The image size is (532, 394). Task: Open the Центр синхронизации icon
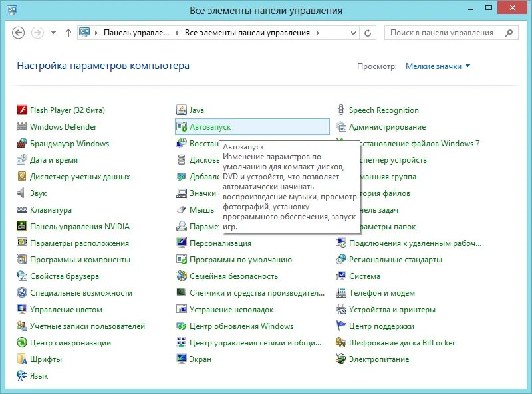(22, 342)
